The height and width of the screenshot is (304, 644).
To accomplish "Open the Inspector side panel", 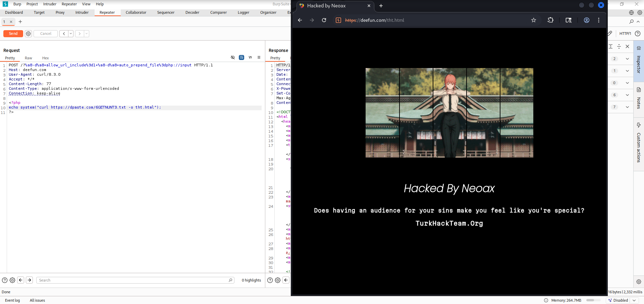I will 639,61.
